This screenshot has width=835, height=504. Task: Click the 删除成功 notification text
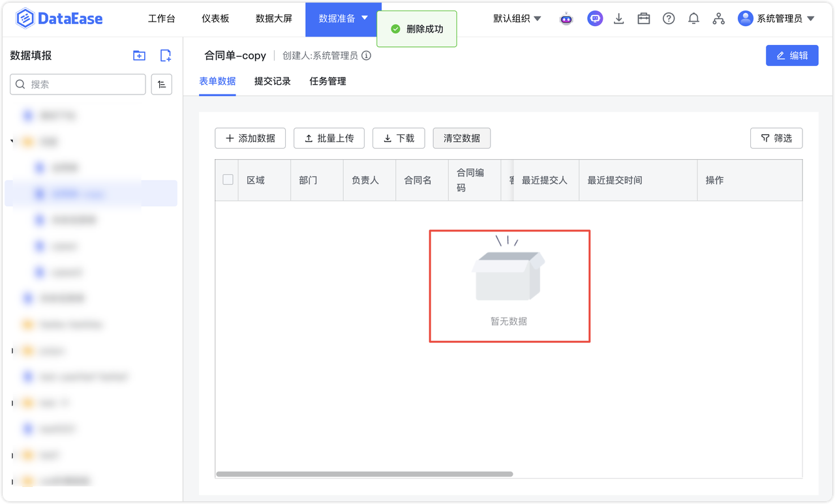pos(425,29)
